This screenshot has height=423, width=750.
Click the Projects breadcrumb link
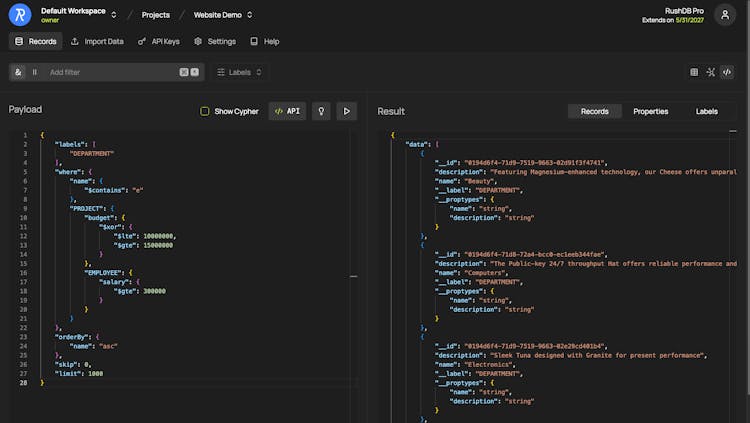[x=155, y=15]
